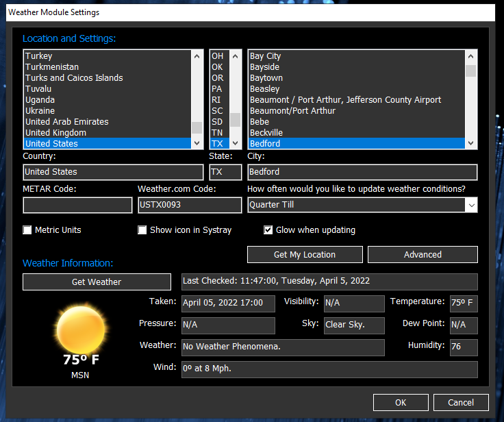Confirm settings with OK button

401,403
